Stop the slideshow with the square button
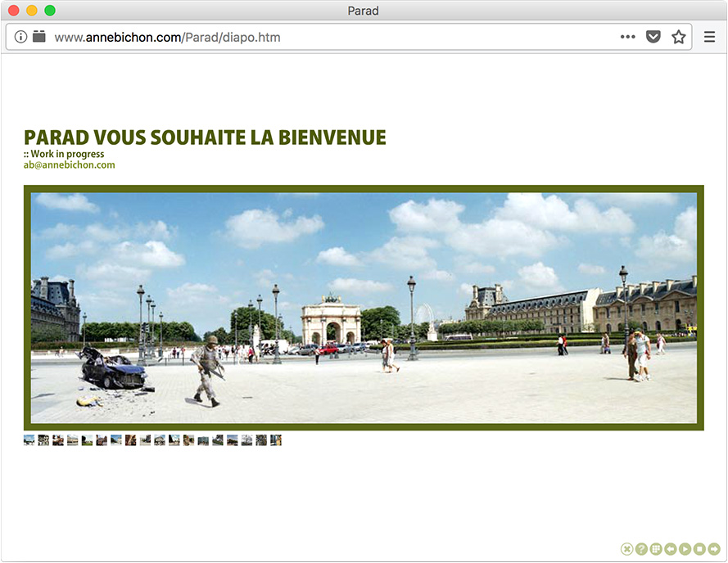This screenshot has width=728, height=563. pos(699,549)
